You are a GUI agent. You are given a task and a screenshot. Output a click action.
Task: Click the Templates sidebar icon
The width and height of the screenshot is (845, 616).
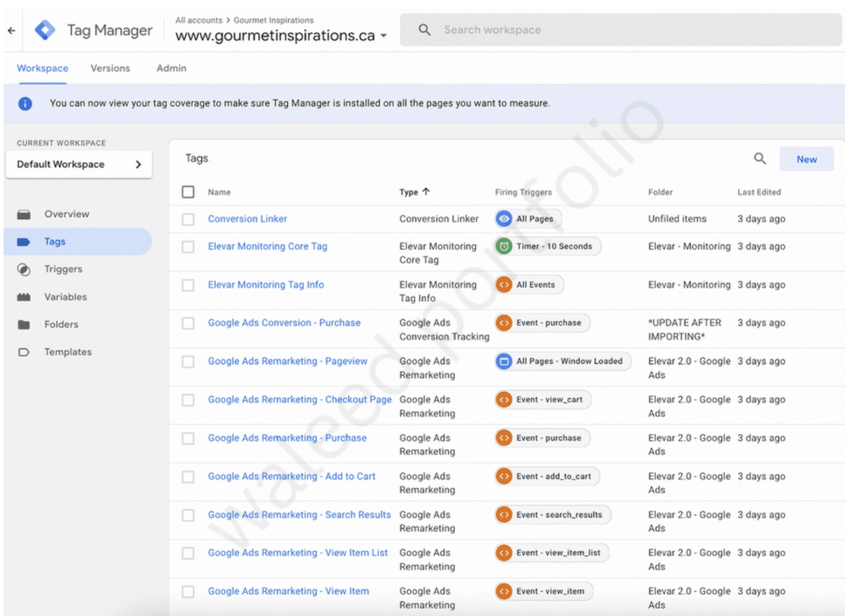(24, 352)
